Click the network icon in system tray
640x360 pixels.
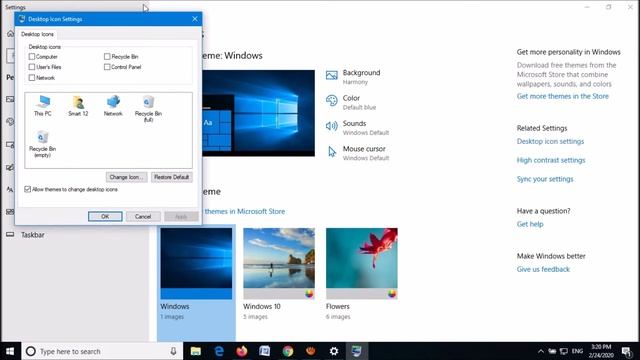564,351
